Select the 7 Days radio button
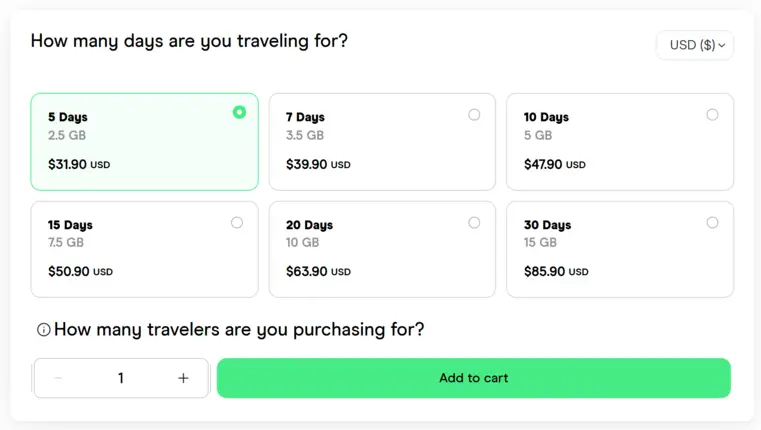The image size is (761, 430). pos(474,115)
